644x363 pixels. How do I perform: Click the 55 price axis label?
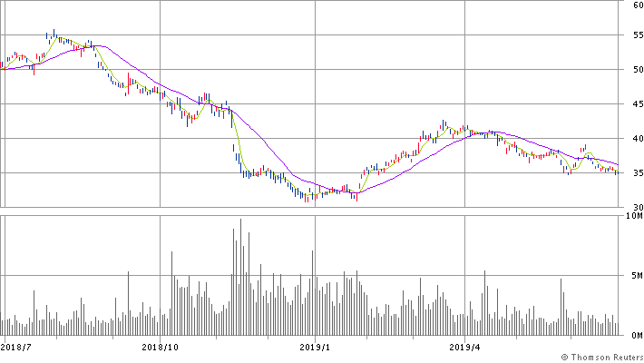639,35
